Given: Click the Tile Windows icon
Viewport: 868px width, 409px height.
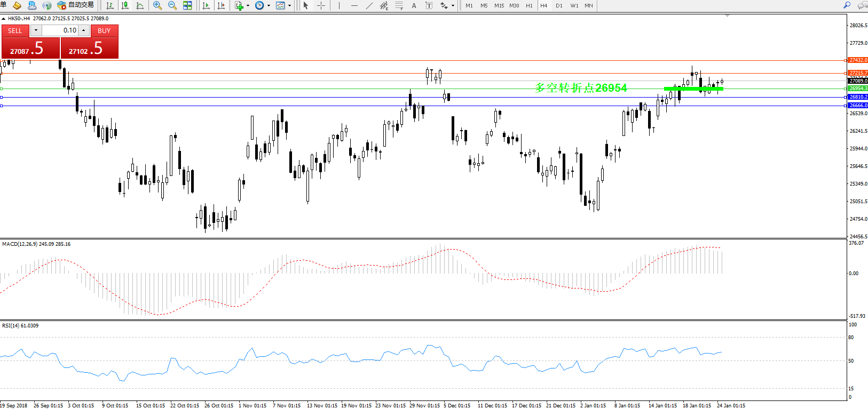Looking at the screenshot, I should click(x=187, y=5).
